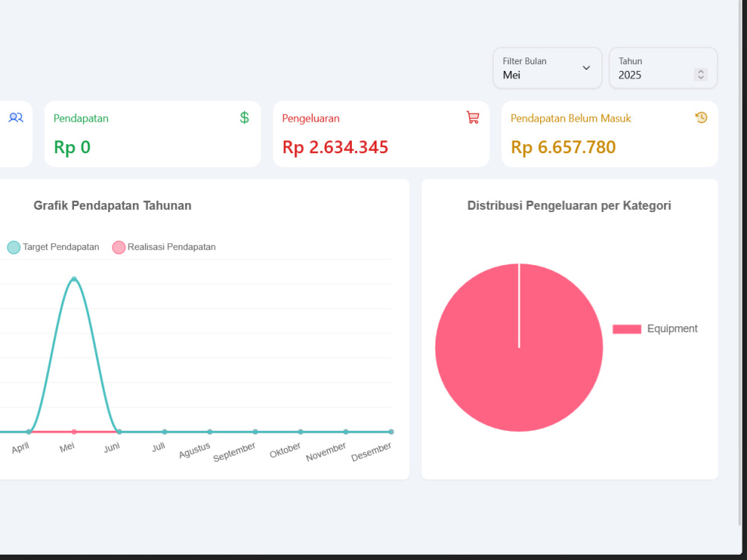Click the Agustus axis label

(x=194, y=450)
